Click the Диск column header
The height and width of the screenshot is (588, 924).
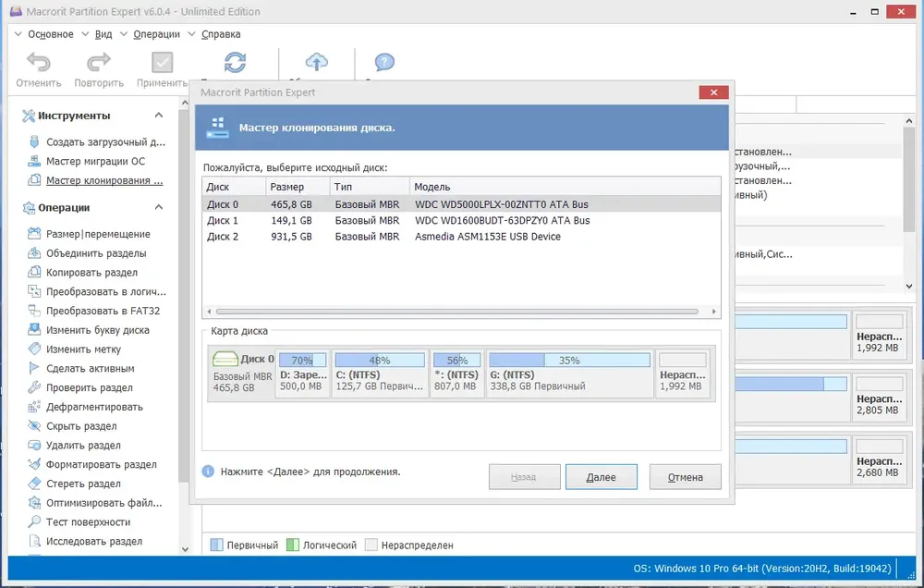pos(234,187)
